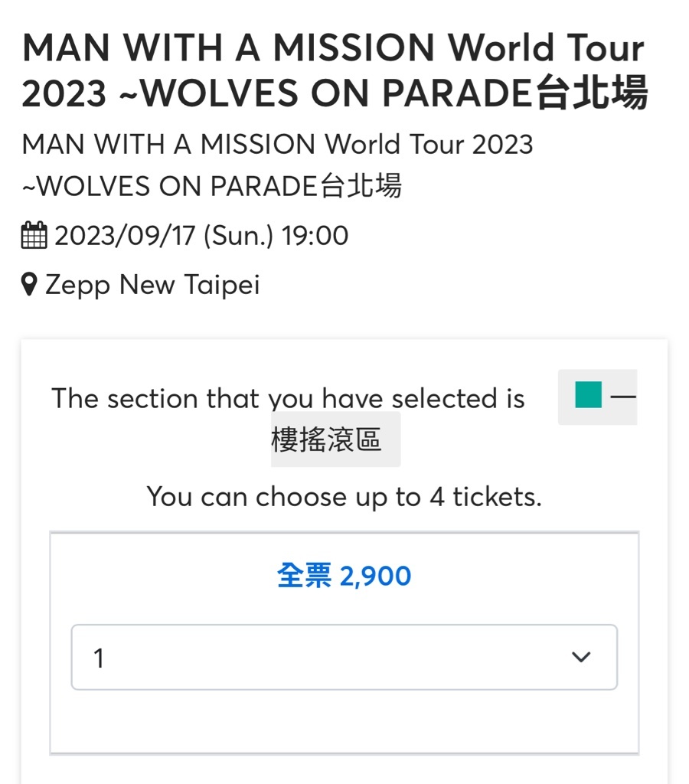The image size is (689, 784).
Task: Click the teal section color square
Action: point(588,395)
